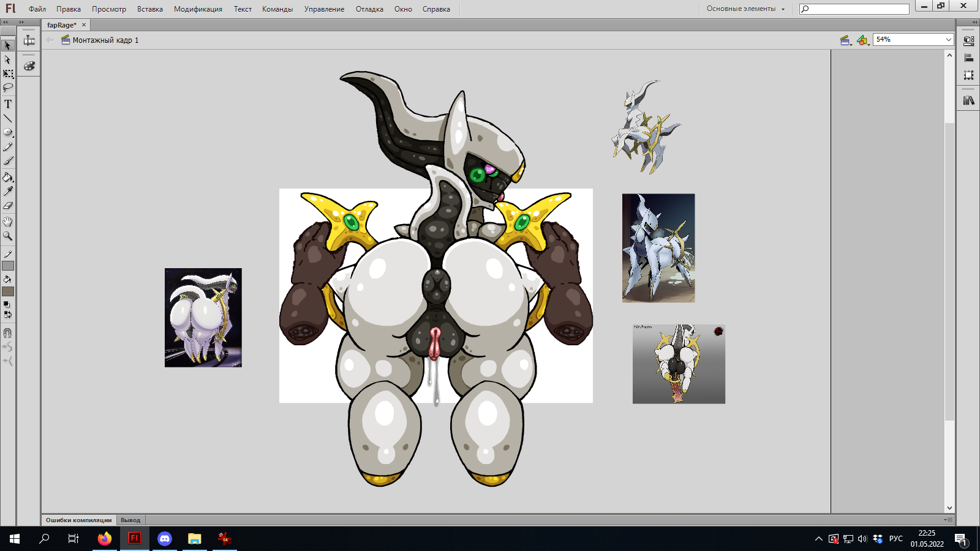Select the Brush tool

click(8, 161)
